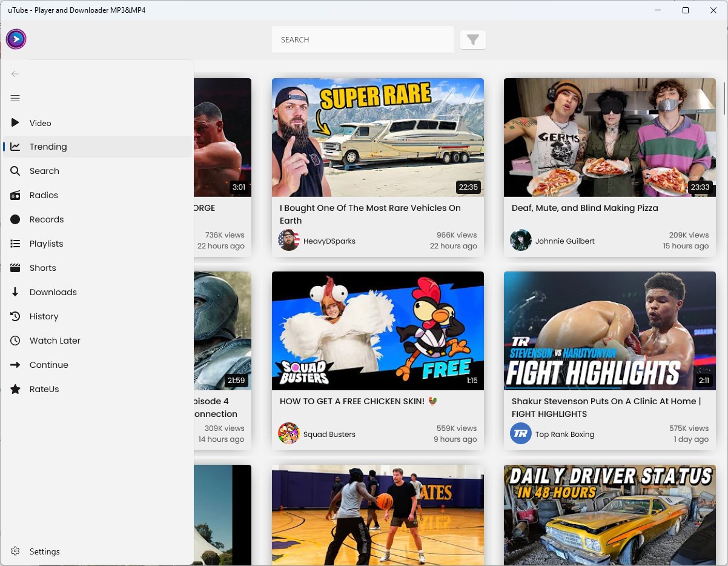Viewport: 728px width, 566px height.
Task: Click the back arrow in sidebar
Action: click(15, 74)
